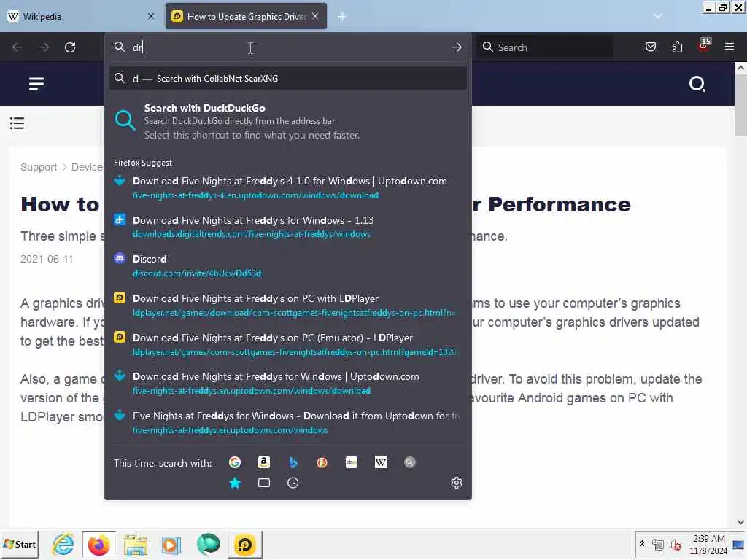Open the media player taskbar icon

point(171,545)
